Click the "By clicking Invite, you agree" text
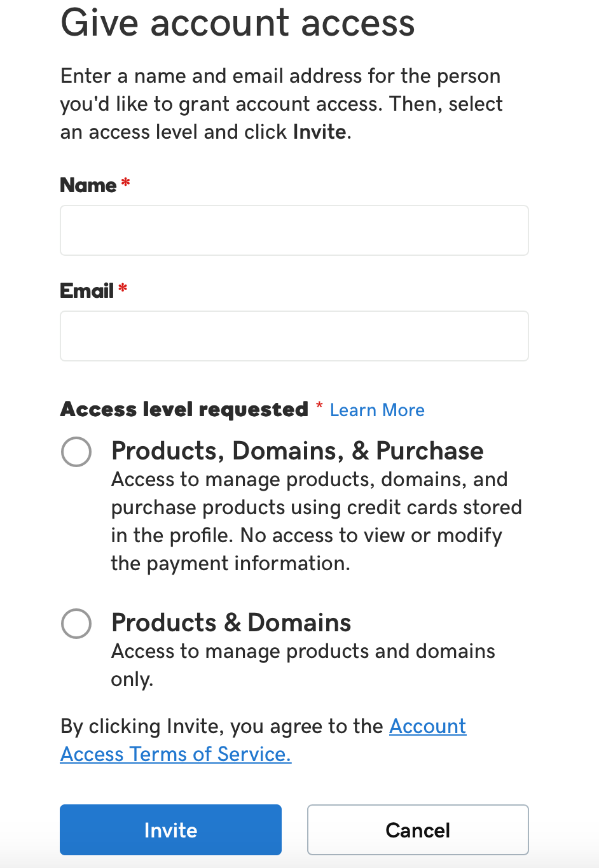This screenshot has width=599, height=868. click(x=221, y=726)
